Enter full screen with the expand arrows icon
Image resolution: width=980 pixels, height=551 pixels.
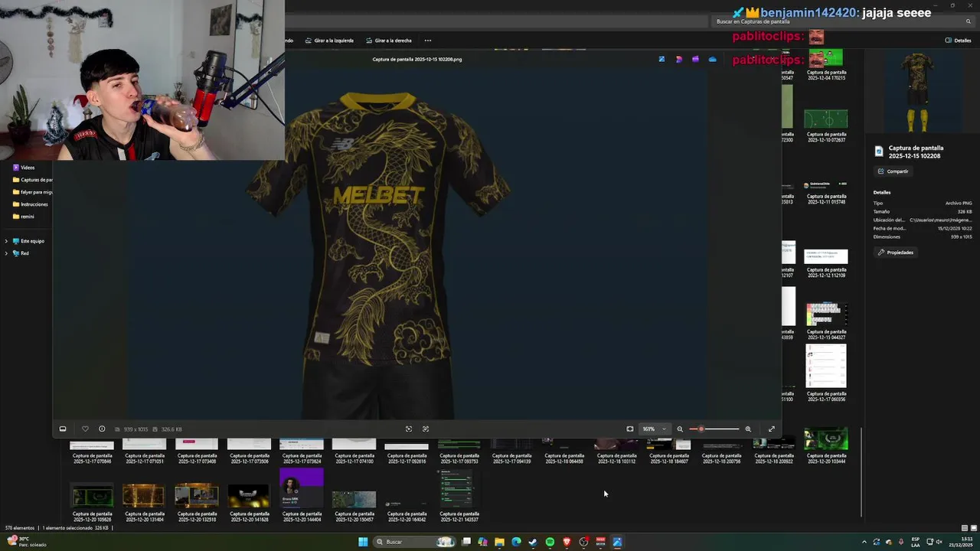(772, 429)
